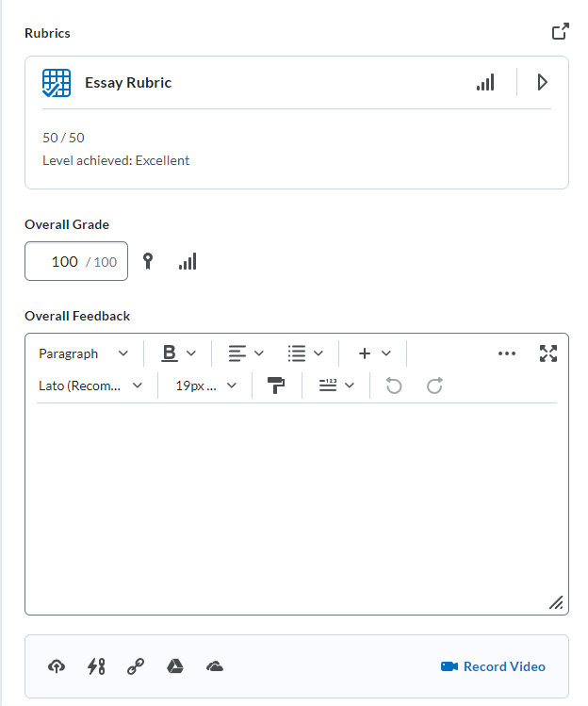Toggle fullscreen editor mode
The height and width of the screenshot is (706, 588).
548,353
